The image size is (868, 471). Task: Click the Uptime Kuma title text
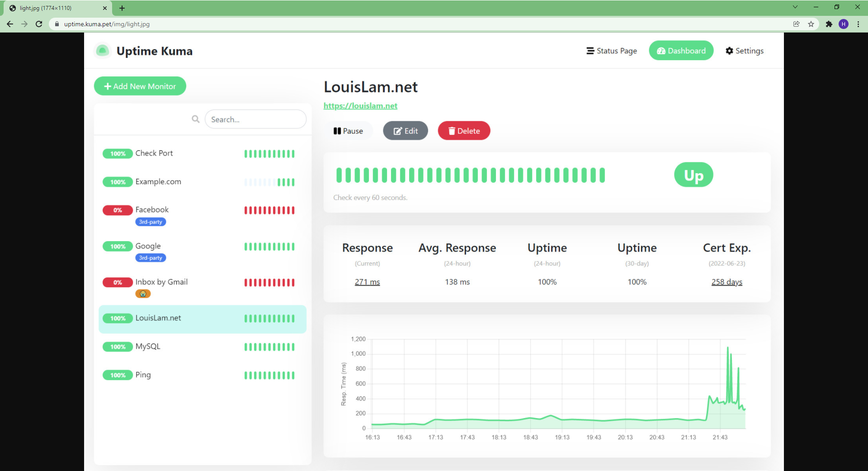coord(155,51)
